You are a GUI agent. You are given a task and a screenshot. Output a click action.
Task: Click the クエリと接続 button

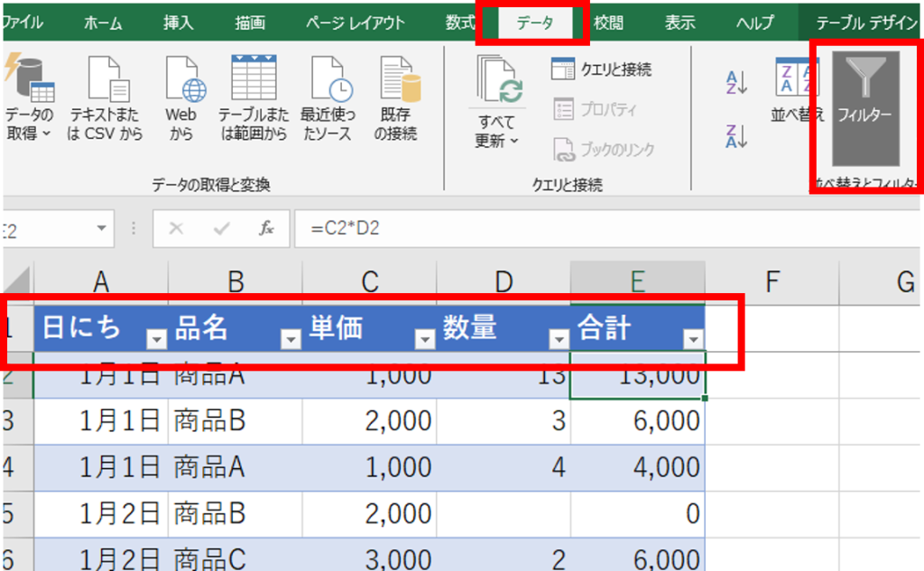point(602,69)
